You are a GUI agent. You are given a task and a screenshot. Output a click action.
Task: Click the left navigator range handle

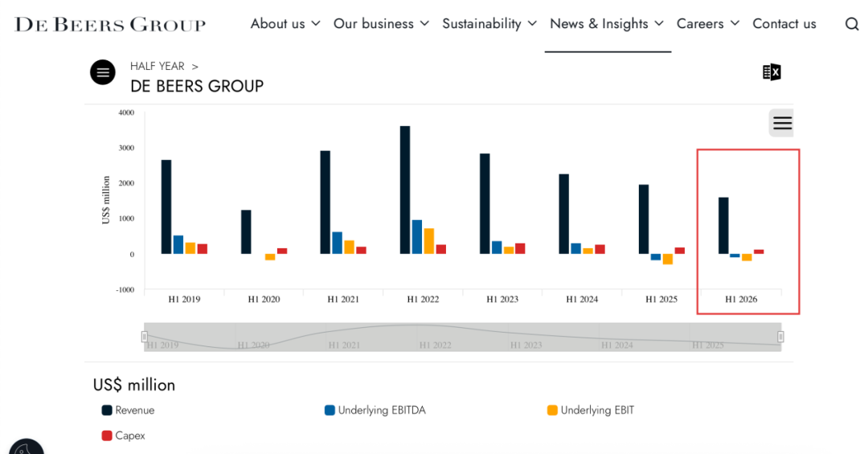145,337
